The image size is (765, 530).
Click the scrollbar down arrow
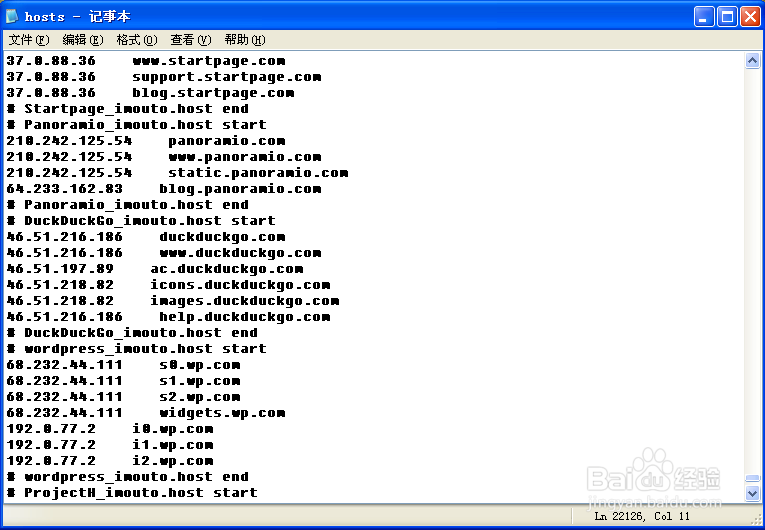(752, 493)
